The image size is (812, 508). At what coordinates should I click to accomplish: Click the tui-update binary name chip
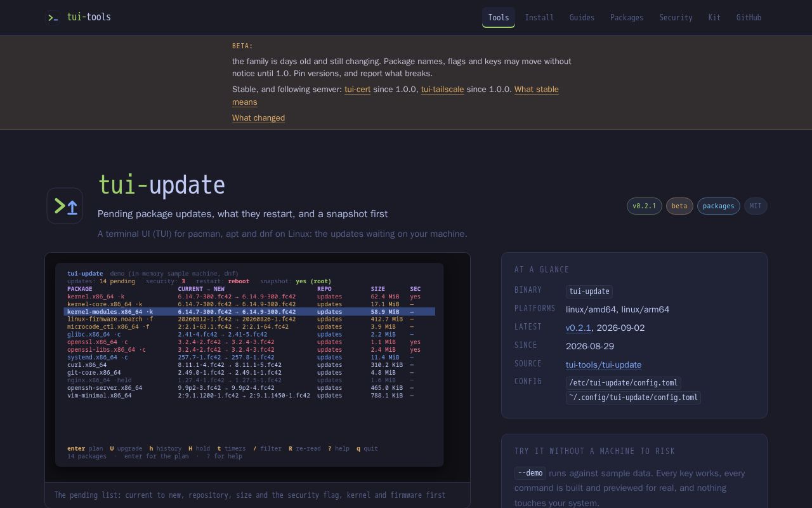[589, 291]
